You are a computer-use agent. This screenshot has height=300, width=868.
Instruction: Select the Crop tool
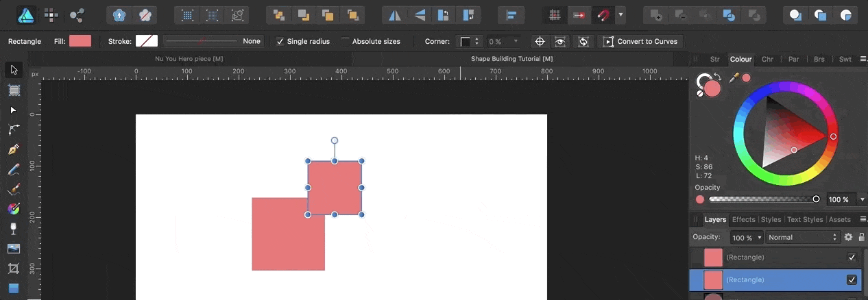(14, 268)
